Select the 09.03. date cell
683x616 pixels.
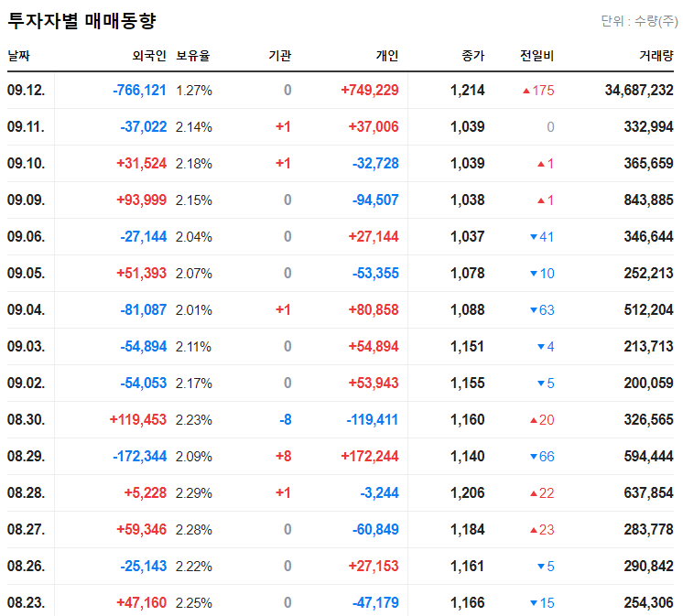pos(27,346)
